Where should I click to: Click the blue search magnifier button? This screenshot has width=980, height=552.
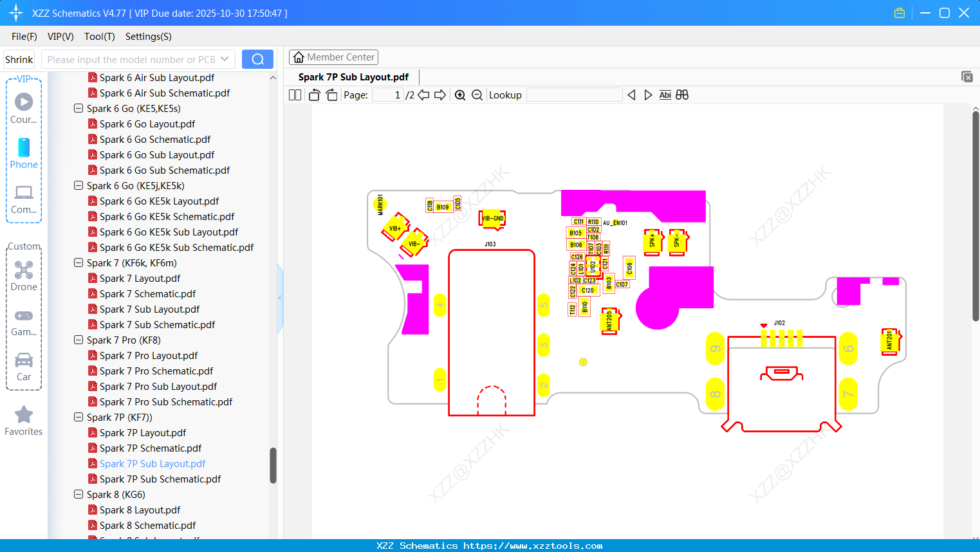(257, 59)
